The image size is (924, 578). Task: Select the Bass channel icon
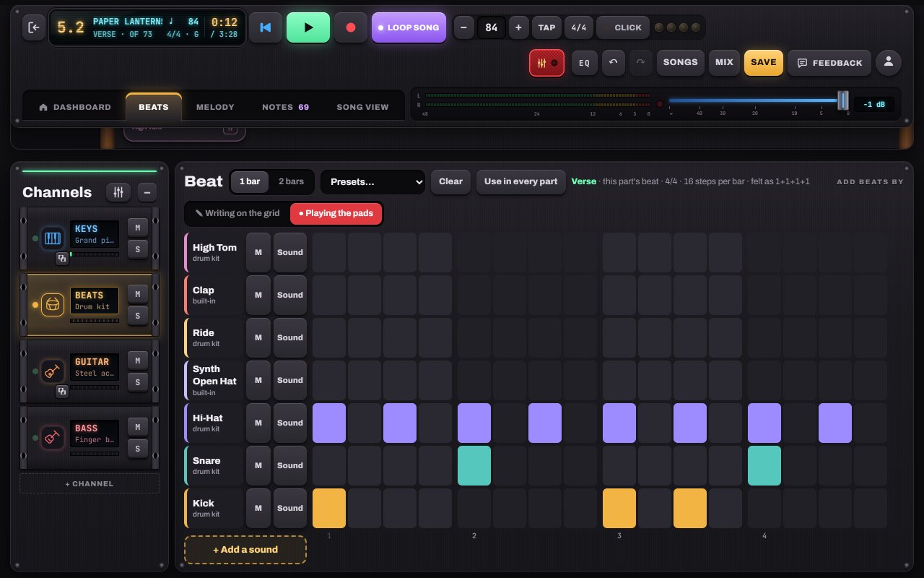tap(52, 438)
